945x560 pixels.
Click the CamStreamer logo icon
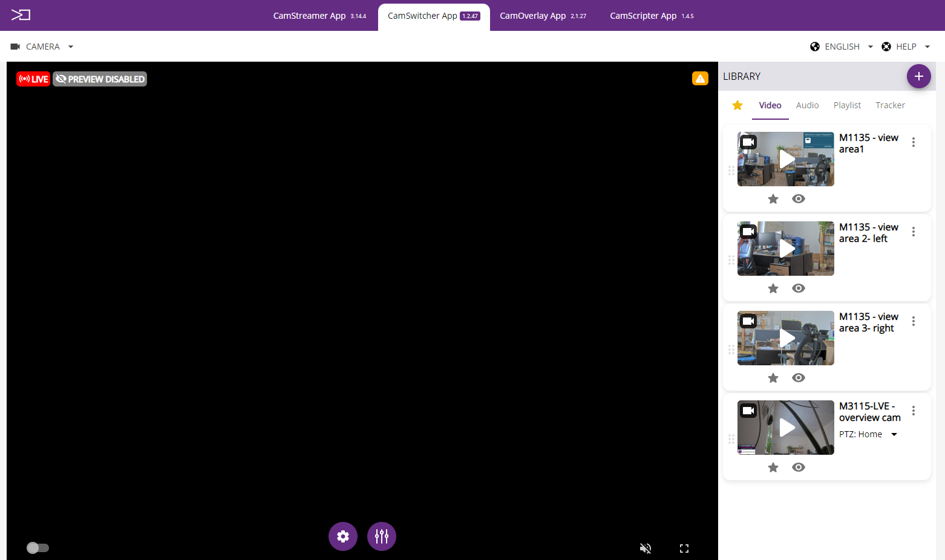coord(21,15)
